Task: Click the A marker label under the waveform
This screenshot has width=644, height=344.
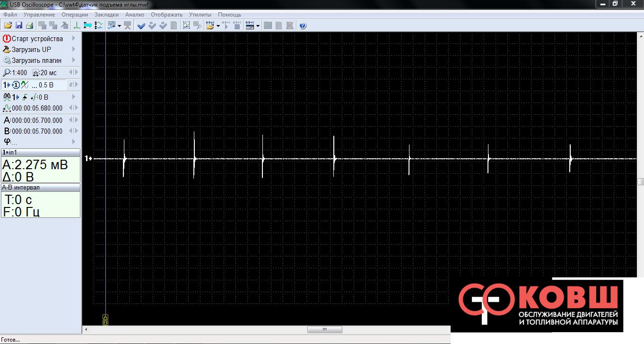Action: click(105, 317)
